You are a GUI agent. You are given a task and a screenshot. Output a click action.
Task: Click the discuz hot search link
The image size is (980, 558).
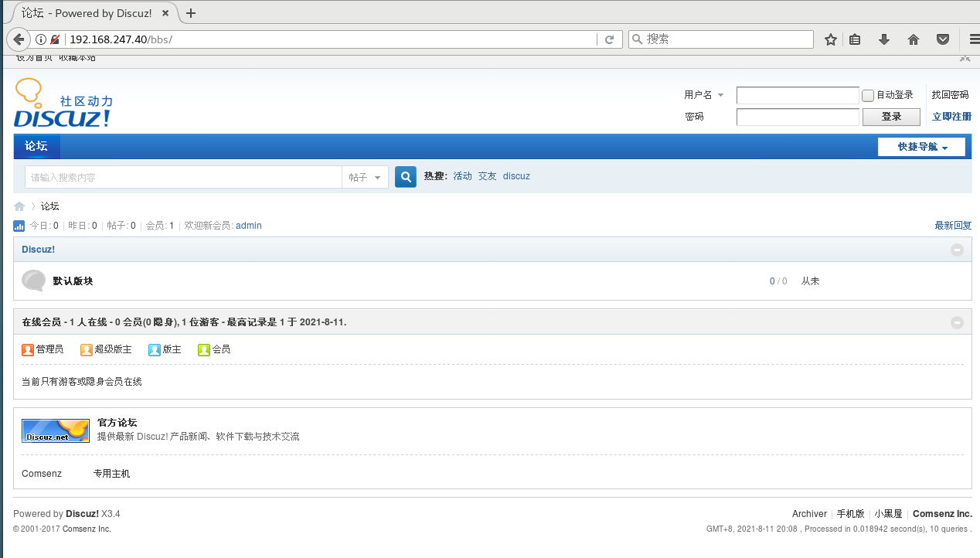pos(516,176)
